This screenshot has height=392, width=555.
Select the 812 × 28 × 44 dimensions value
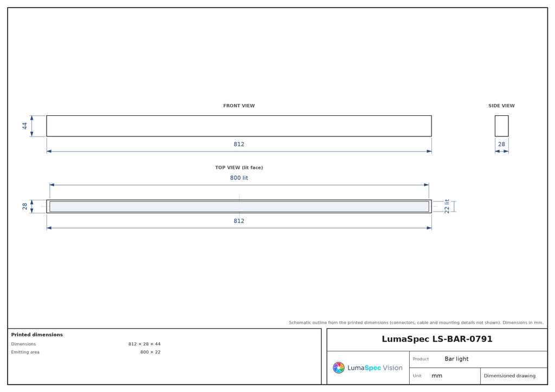[144, 344]
